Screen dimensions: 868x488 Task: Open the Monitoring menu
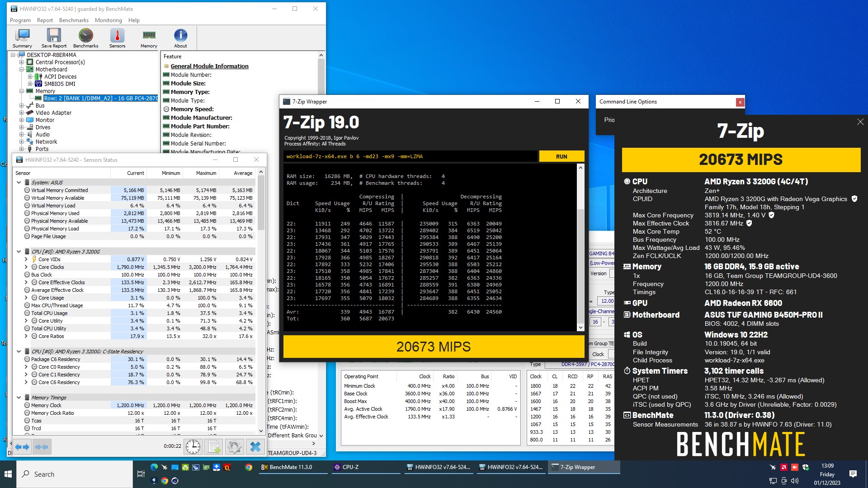pyautogui.click(x=108, y=20)
